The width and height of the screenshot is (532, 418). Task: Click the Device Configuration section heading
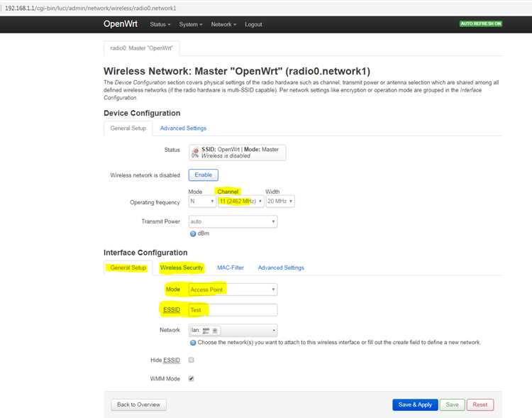click(x=142, y=113)
